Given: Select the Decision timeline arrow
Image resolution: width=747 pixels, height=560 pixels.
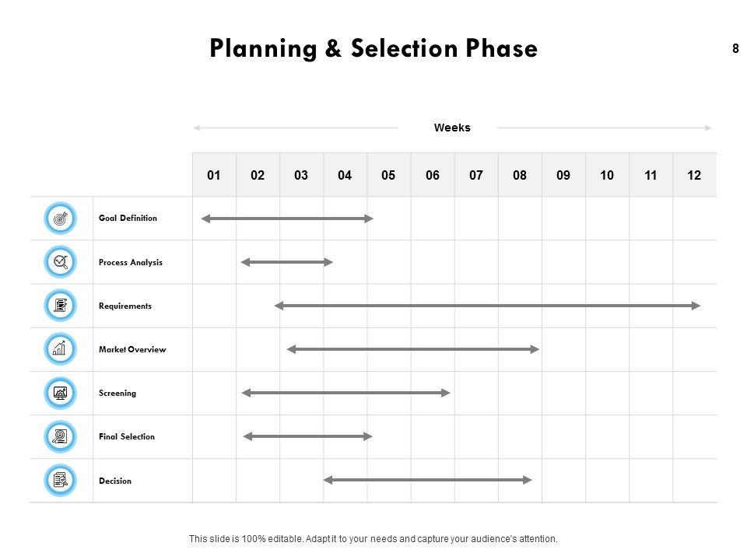Looking at the screenshot, I should (x=428, y=480).
